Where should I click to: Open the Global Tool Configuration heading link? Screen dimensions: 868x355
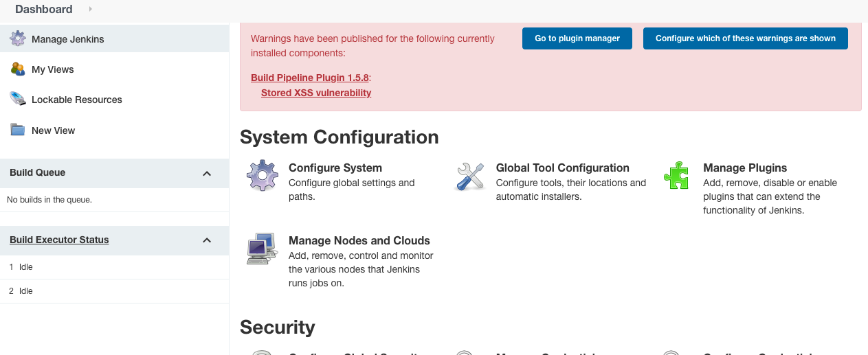pos(563,168)
